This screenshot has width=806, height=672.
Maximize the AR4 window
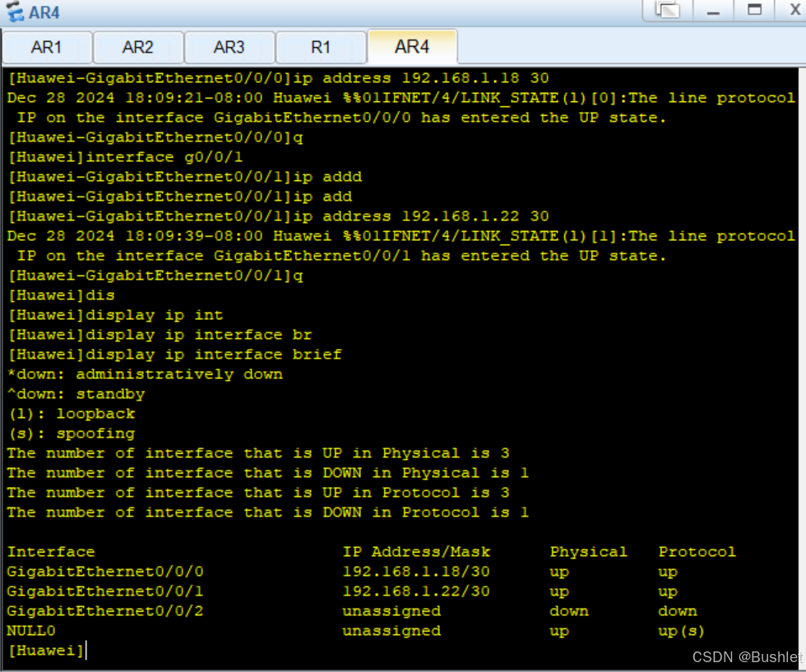[754, 10]
